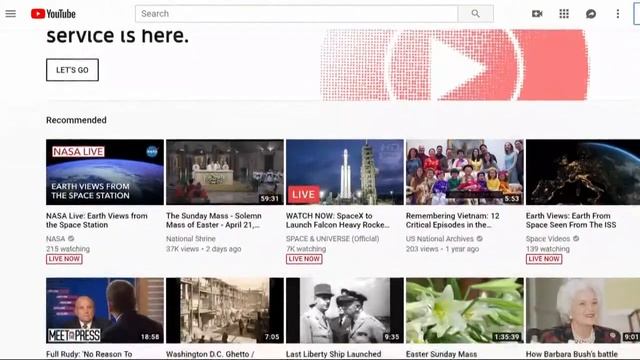640x360 pixels.
Task: Open the three-dot settings menu
Action: point(618,14)
